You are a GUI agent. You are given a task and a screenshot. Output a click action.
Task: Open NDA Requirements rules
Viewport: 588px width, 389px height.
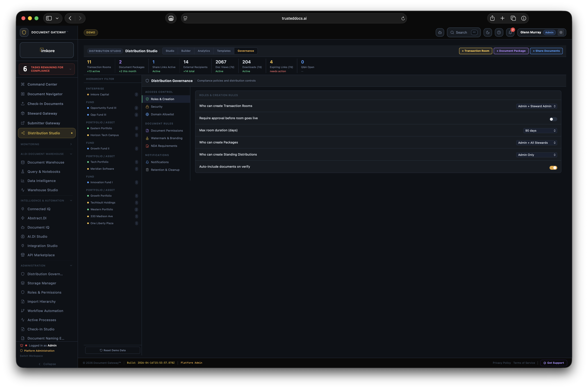(166, 146)
